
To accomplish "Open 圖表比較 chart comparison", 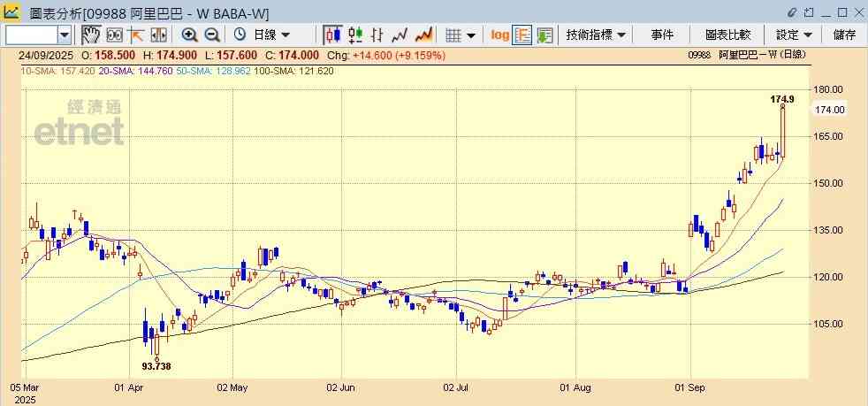I will click(x=728, y=34).
